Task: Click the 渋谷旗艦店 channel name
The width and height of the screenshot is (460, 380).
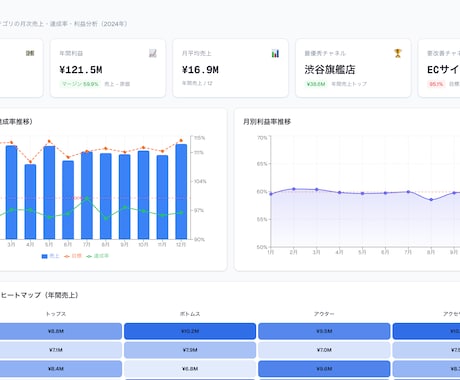Action: (330, 70)
